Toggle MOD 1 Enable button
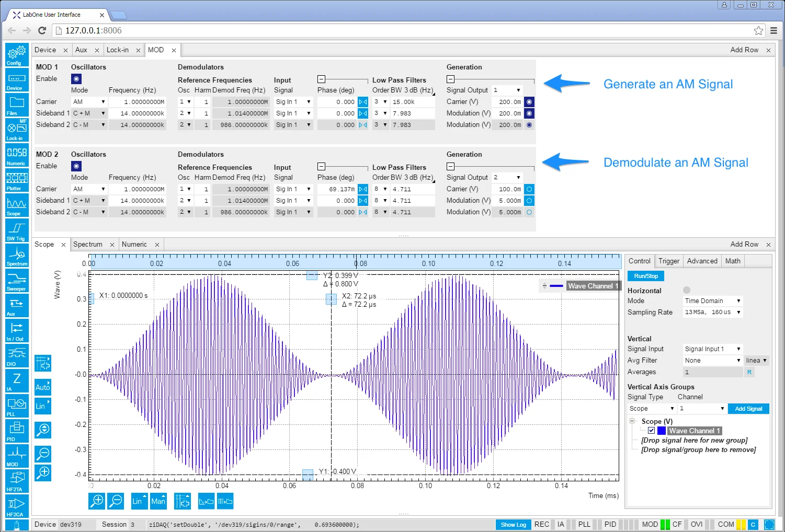Screen dimensions: 785x532 coord(76,79)
